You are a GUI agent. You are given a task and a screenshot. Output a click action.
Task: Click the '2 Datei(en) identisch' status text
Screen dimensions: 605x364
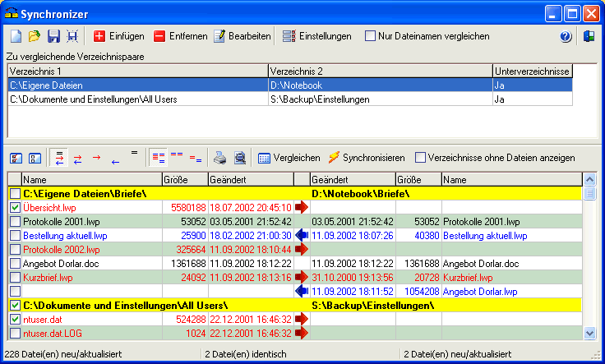coord(246,354)
